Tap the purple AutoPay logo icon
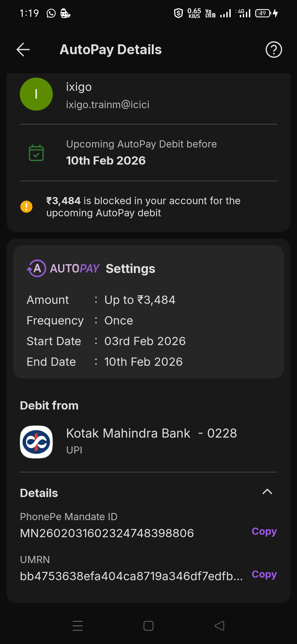297x644 pixels. [37, 268]
